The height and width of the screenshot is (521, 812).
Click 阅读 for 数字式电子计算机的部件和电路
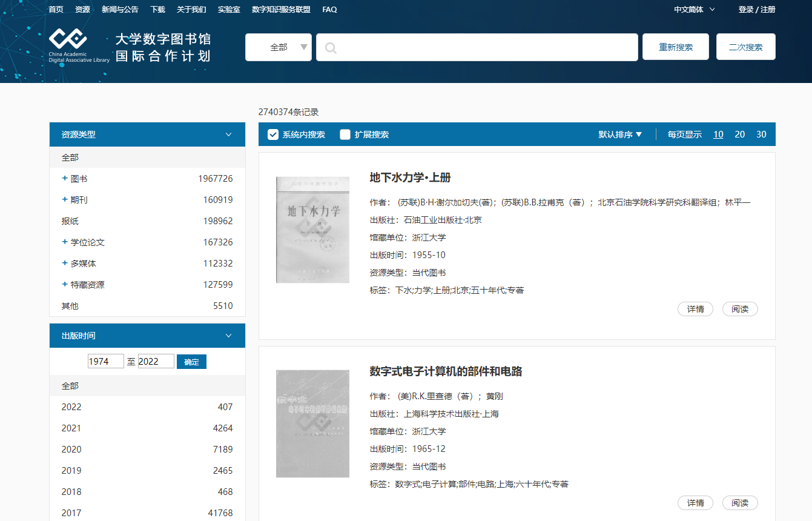[x=740, y=503]
